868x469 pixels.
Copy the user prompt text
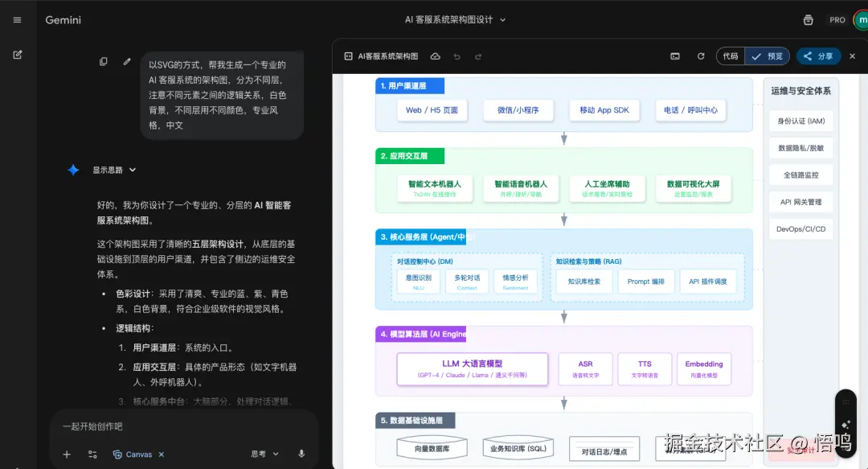click(104, 61)
